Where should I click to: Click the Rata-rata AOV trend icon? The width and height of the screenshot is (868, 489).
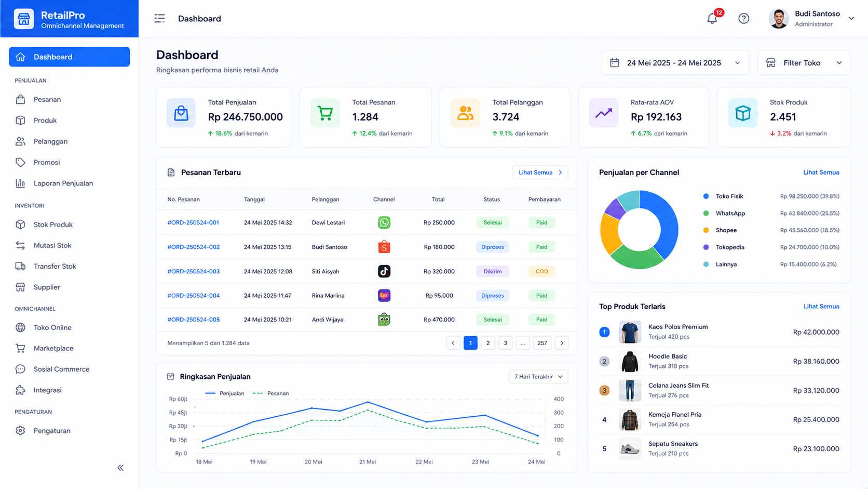603,113
